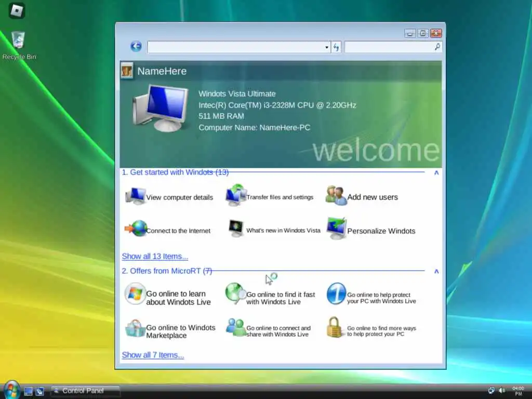
Task: Click the Intec(R) Core(TM) i3-2328M CPU text
Action: coord(277,105)
